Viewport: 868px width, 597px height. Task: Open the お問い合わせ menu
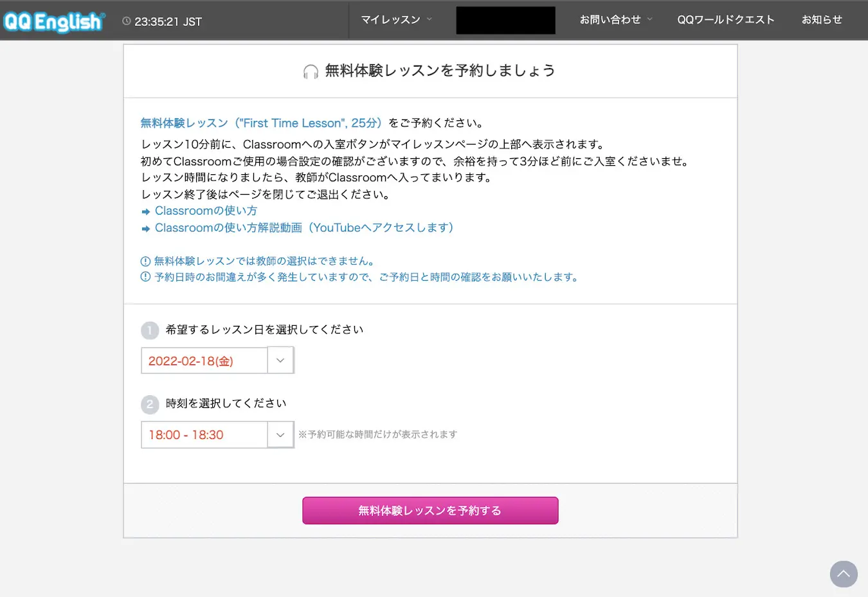tap(616, 20)
